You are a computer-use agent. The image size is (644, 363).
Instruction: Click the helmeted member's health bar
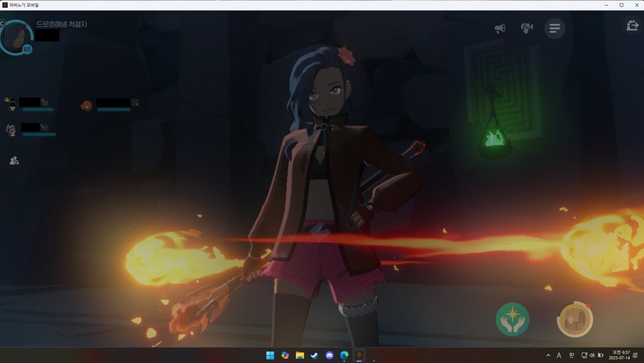[x=39, y=135]
